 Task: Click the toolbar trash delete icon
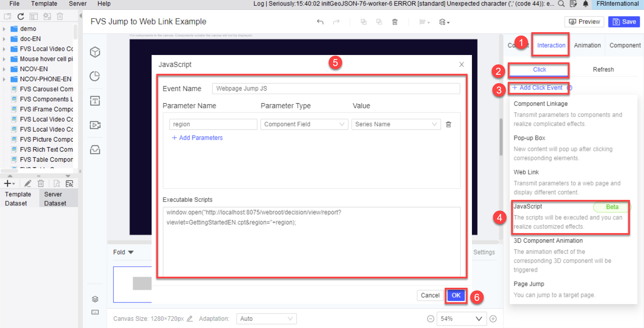395,22
